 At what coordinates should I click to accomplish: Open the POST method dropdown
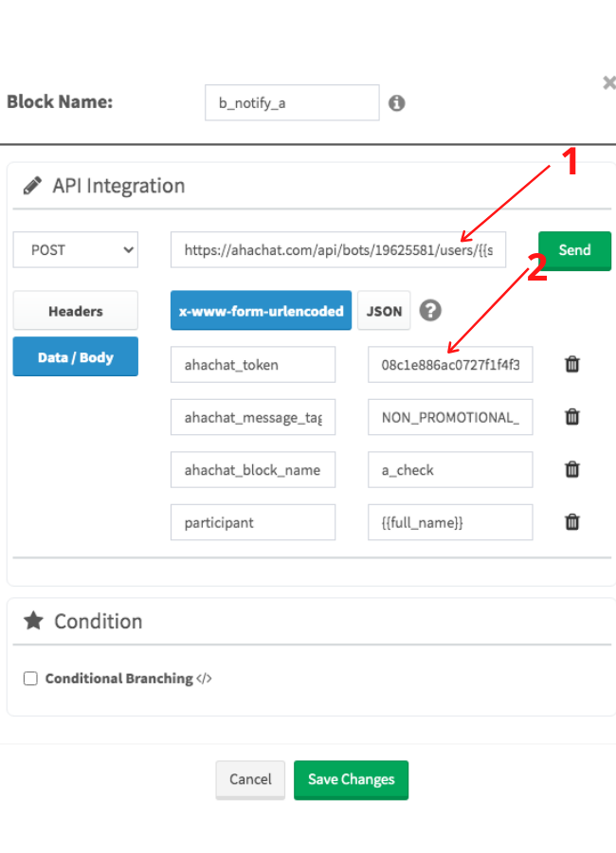[76, 249]
